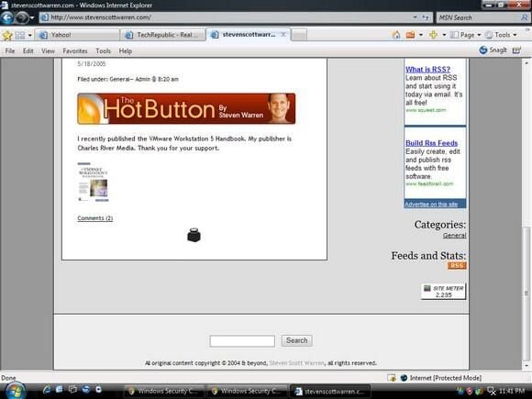Image resolution: width=532 pixels, height=399 pixels.
Task: Click the status bar icon left of the globe
Action: 392,378
